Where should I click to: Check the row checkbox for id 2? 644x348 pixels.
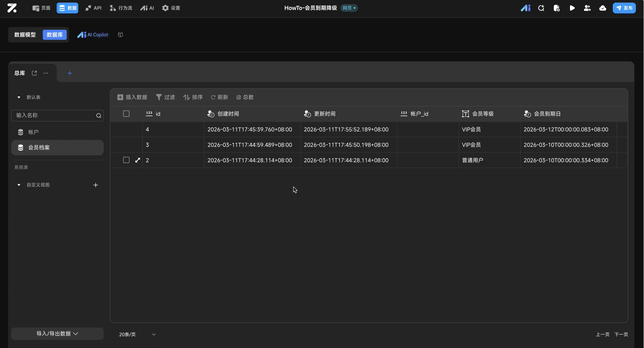(126, 160)
